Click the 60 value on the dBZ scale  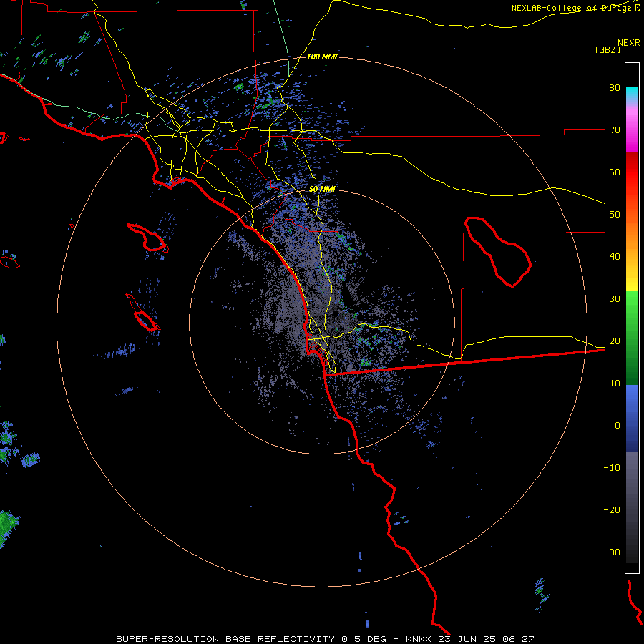click(x=615, y=172)
